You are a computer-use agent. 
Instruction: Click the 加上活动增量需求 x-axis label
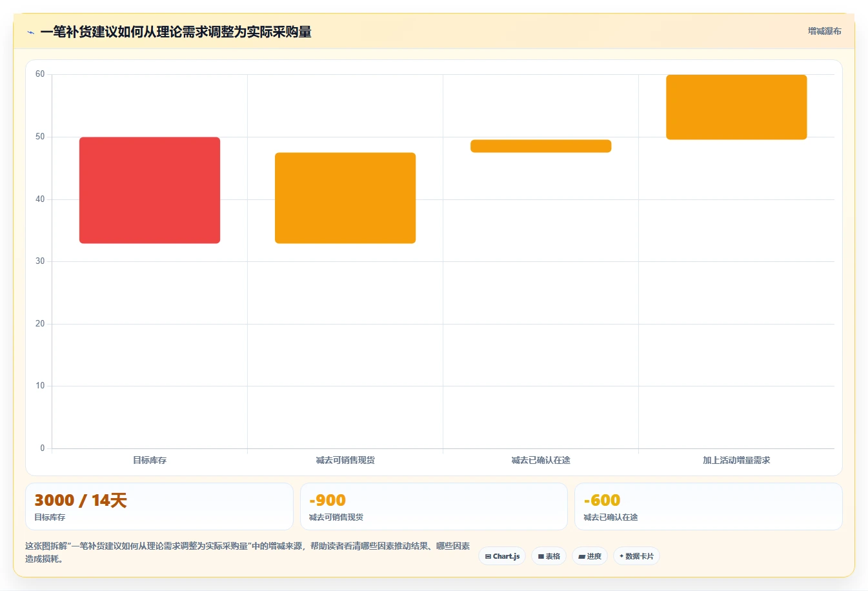(x=736, y=460)
